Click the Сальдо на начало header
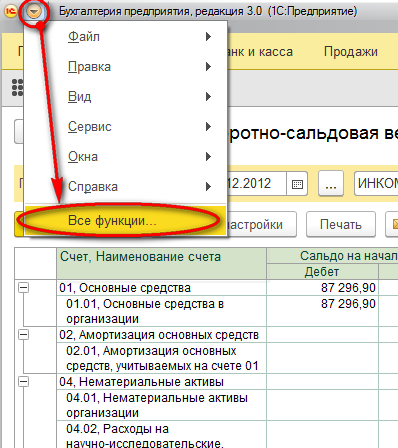Image resolution: width=398 pixels, height=448 pixels. coord(333,256)
